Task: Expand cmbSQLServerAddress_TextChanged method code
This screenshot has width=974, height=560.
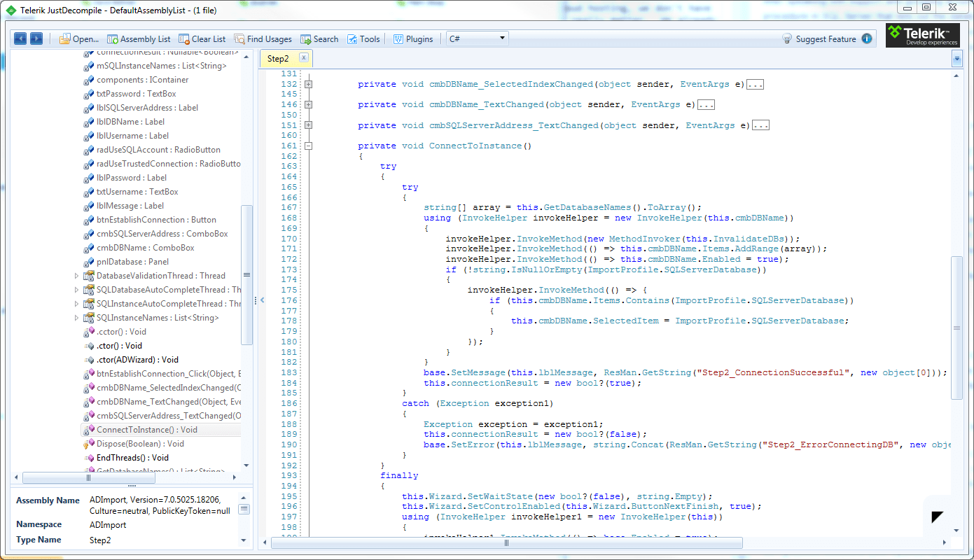Action: point(308,125)
